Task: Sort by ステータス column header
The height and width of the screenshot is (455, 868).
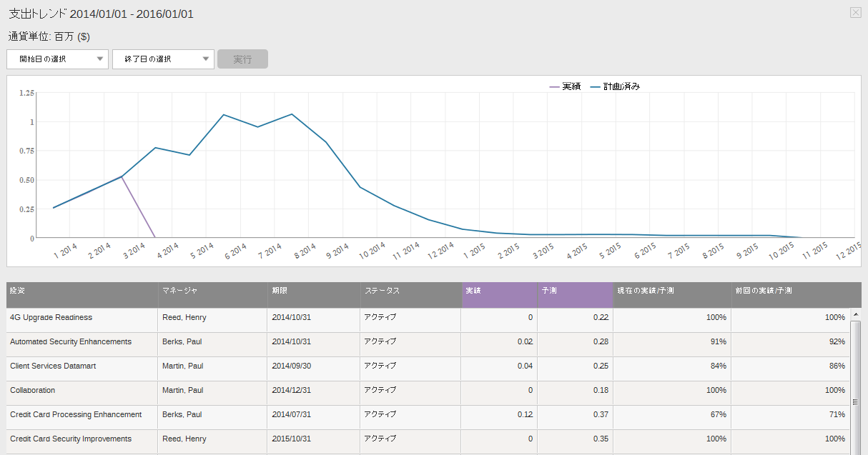Action: click(x=382, y=291)
